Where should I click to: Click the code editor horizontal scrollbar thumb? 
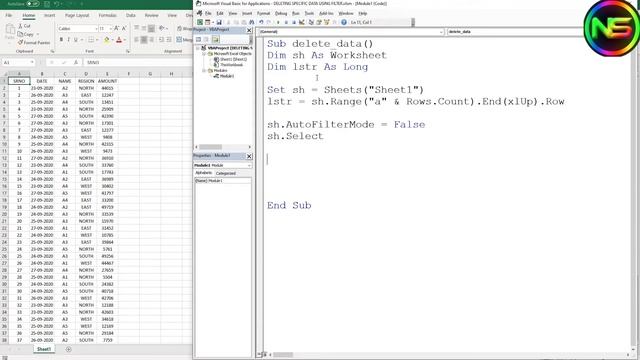click(283, 355)
